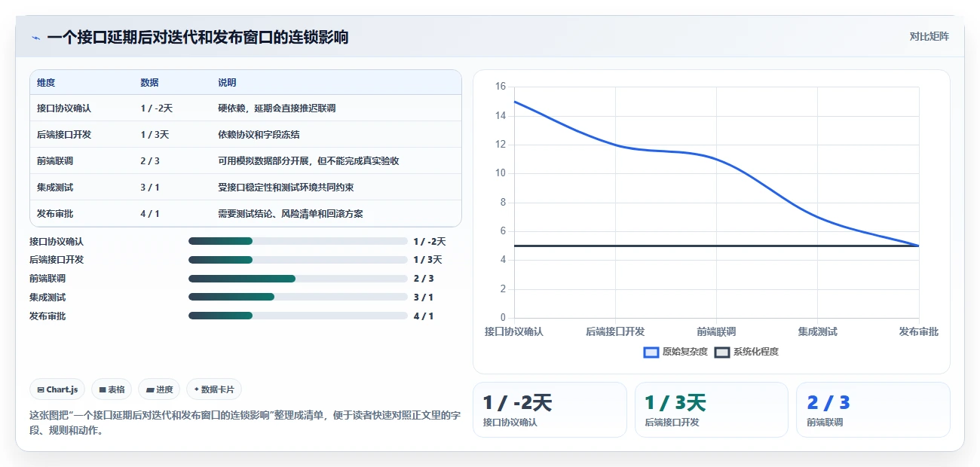The image size is (980, 467).
Task: Click table cell 前端联调
Action: pyautogui.click(x=55, y=161)
